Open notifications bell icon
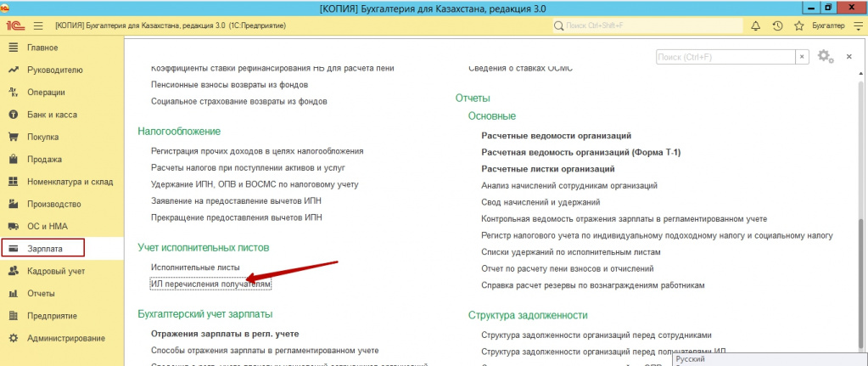The image size is (868, 366). point(755,25)
